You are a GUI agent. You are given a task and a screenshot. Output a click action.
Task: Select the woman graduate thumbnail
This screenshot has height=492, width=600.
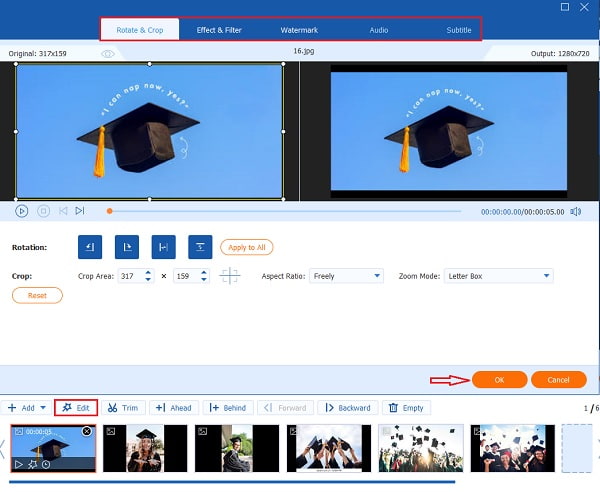tap(145, 448)
